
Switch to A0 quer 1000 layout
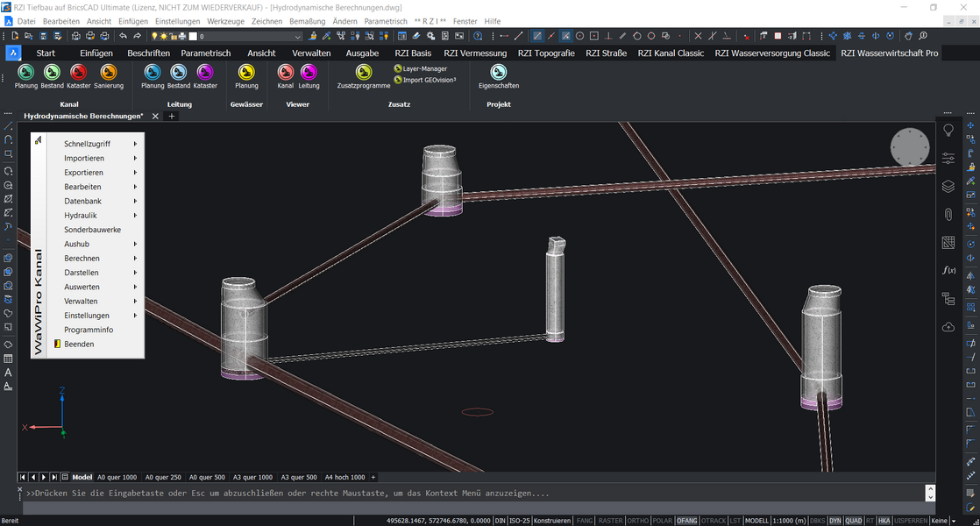[117, 477]
